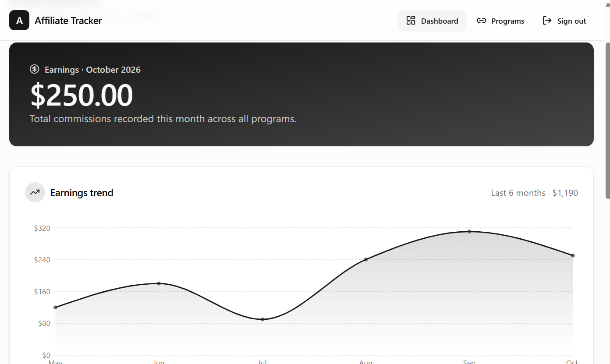
Task: Click the "Affiliate Tracker" app title
Action: click(x=68, y=21)
